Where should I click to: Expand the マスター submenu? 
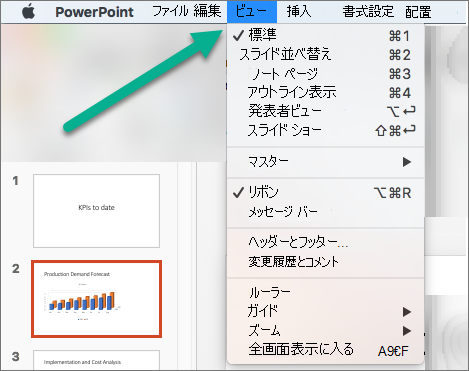325,162
